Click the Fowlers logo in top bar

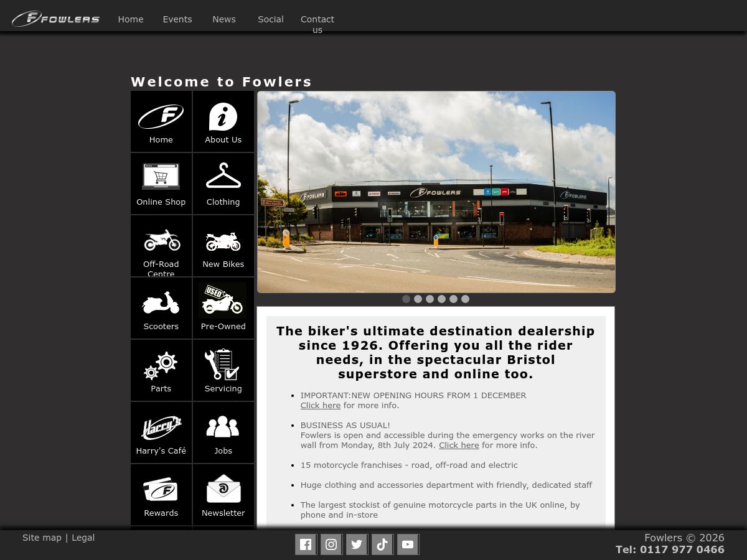[55, 19]
